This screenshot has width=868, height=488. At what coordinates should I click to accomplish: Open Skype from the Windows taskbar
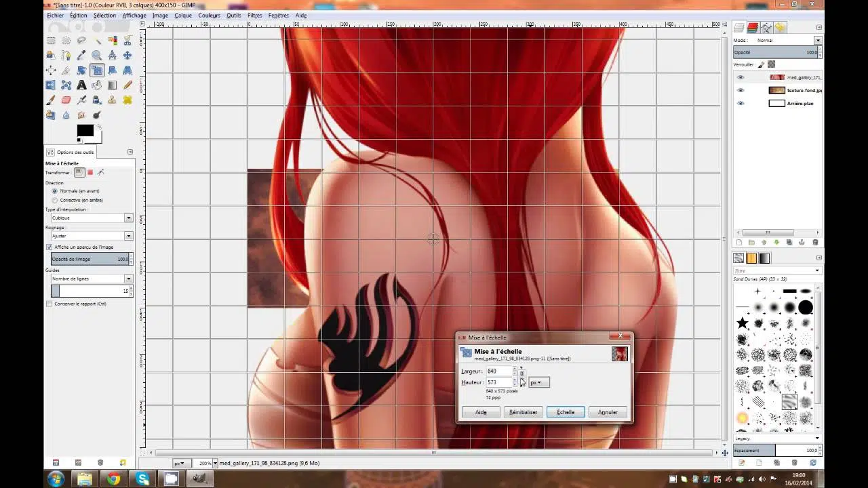pos(142,479)
